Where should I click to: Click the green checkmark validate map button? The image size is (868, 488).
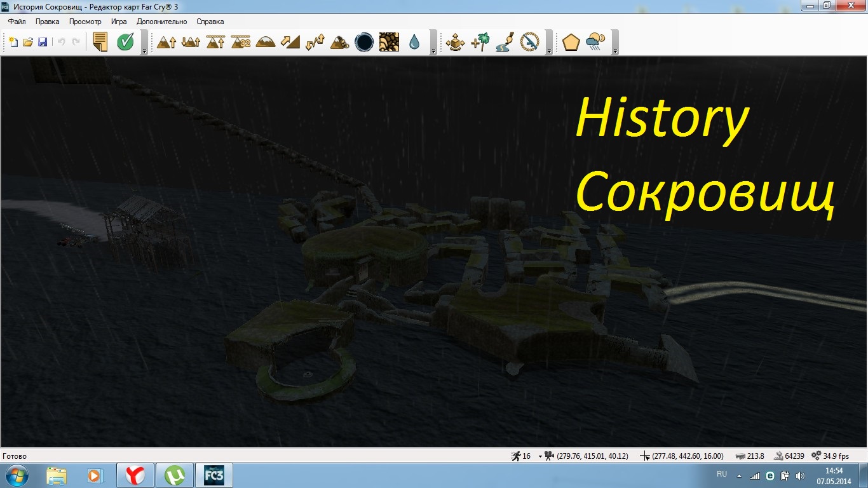click(125, 42)
